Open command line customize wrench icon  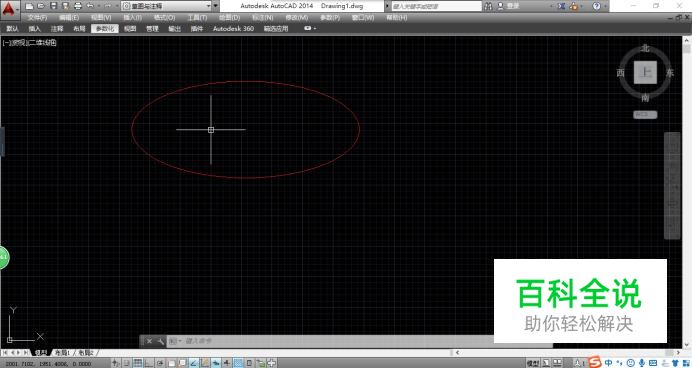point(160,341)
